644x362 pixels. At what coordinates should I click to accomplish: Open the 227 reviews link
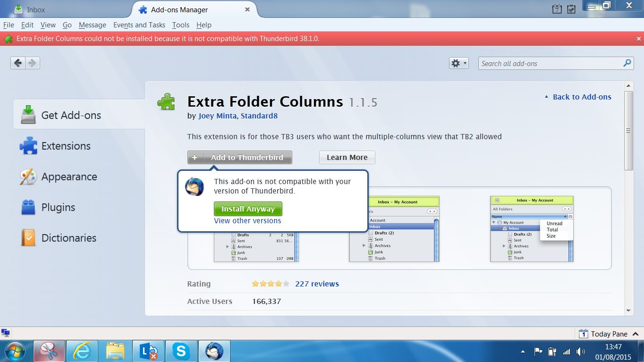tap(317, 284)
